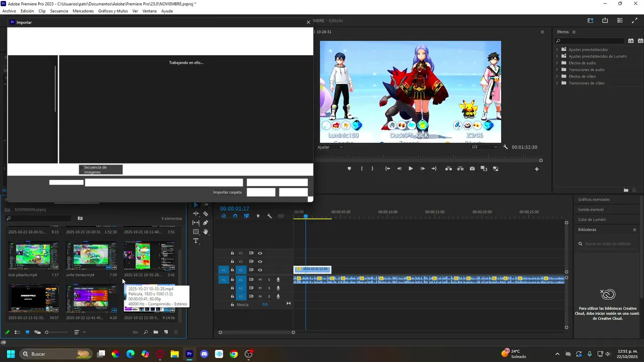Mute audio track A1
644x362 pixels.
coord(260,280)
